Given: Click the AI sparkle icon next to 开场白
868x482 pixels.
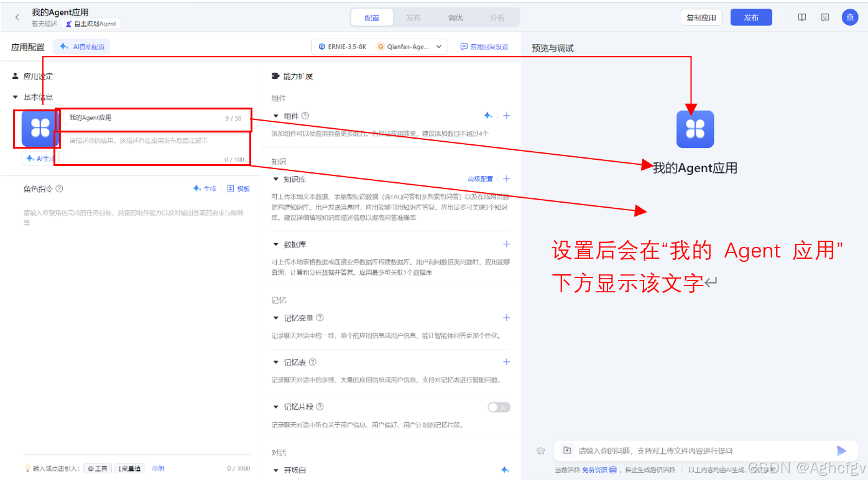Looking at the screenshot, I should point(506,470).
